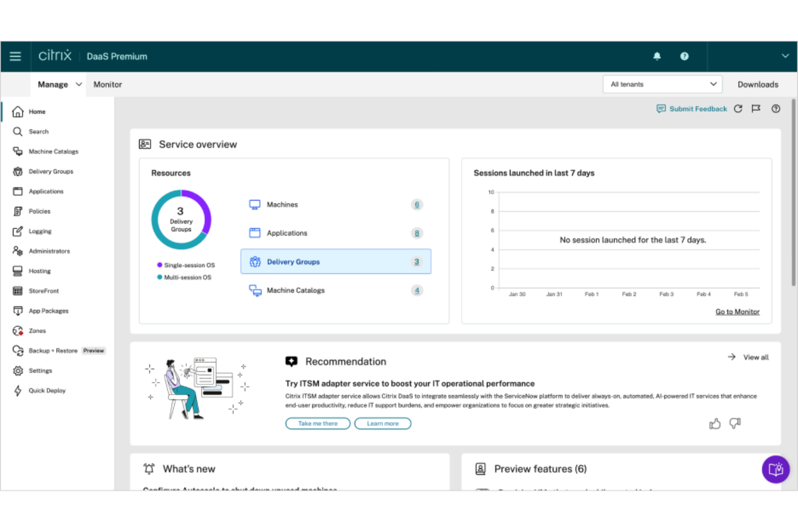
Task: Click the Recommendation heading
Action: (346, 362)
